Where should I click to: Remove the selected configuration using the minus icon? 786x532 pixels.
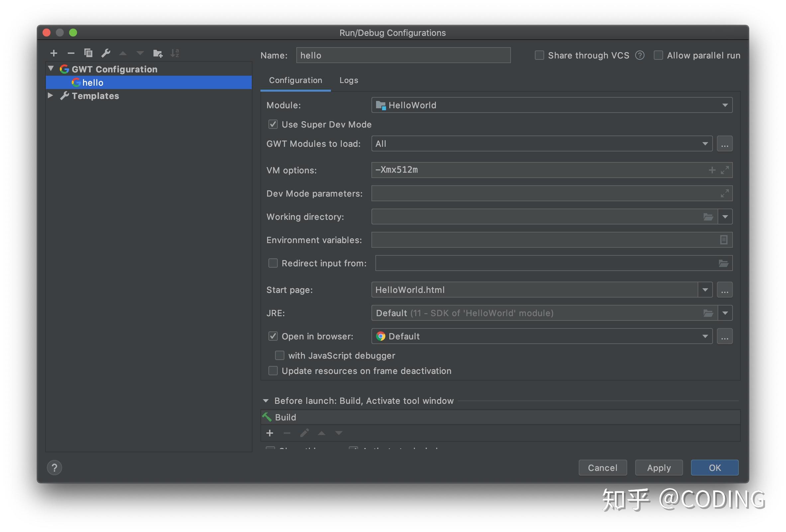71,53
